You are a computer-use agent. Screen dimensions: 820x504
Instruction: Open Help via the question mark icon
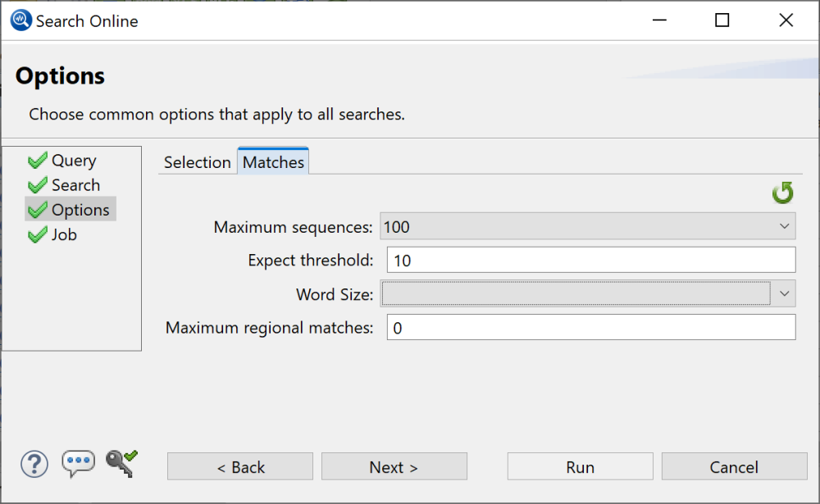(34, 464)
